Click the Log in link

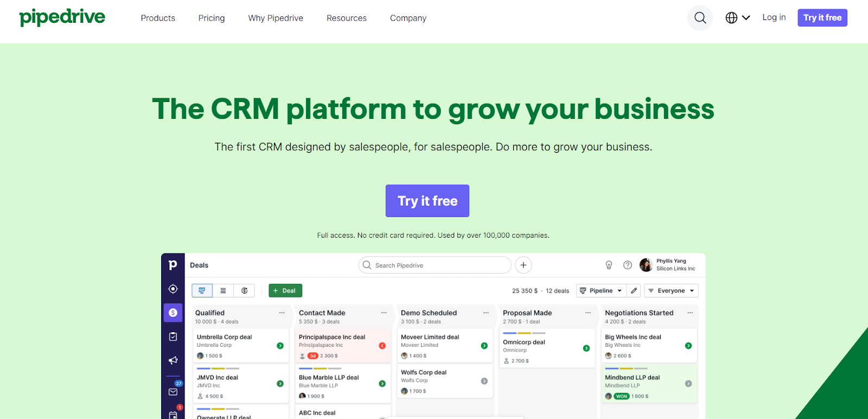pyautogui.click(x=774, y=17)
